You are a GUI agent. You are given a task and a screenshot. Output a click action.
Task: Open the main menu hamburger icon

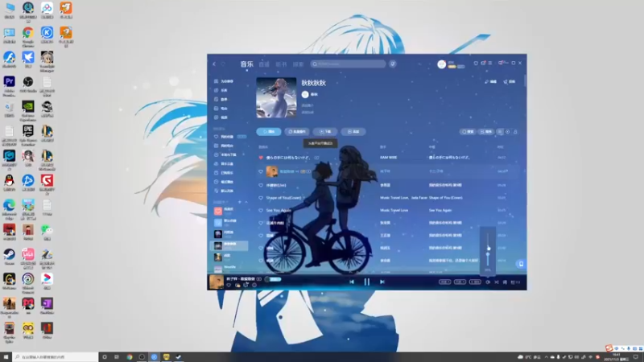coord(490,64)
